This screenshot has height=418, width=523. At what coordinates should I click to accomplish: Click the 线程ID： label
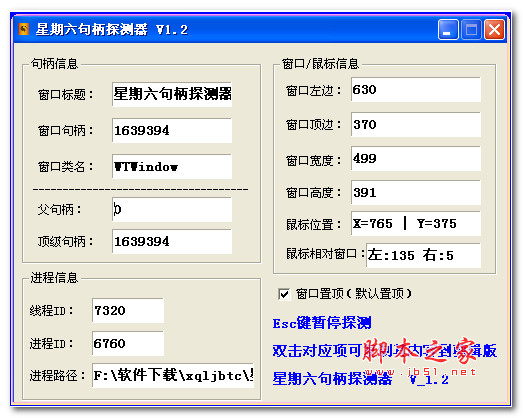tap(52, 311)
